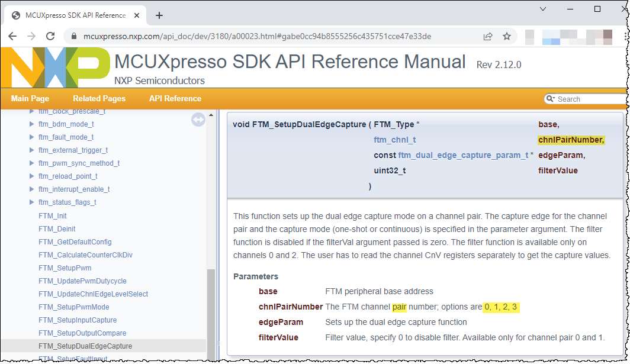Select API Reference in the navigation bar
Viewport: 630px width, 364px height.
[175, 98]
